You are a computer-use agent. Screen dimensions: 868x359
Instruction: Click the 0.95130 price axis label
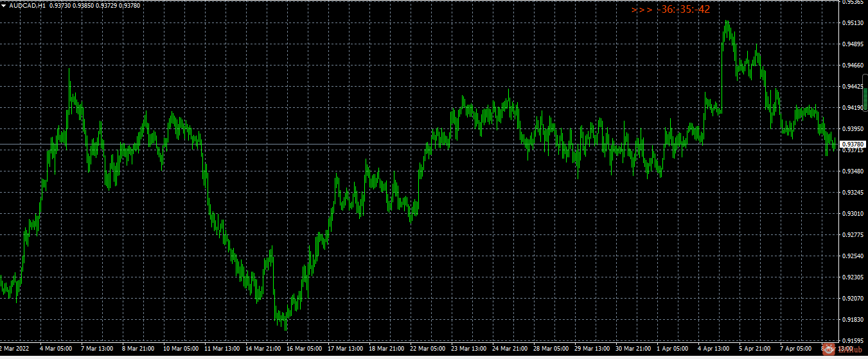coord(853,23)
